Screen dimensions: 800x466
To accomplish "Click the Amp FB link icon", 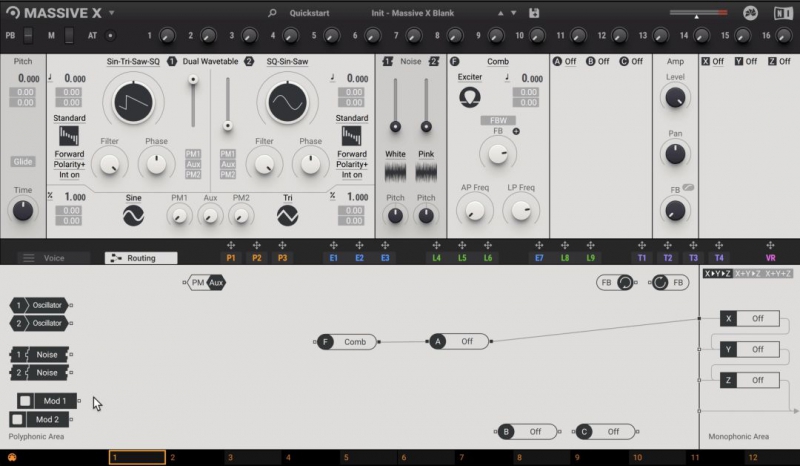I will coord(688,188).
